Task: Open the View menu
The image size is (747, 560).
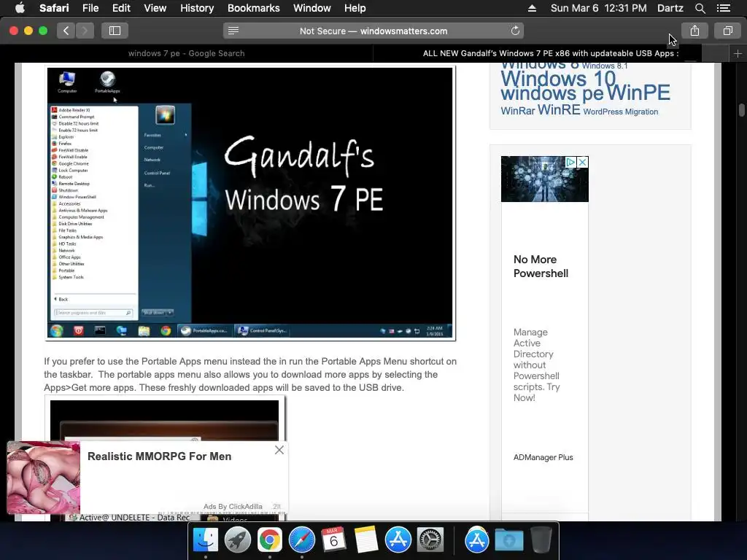Action: point(155,8)
